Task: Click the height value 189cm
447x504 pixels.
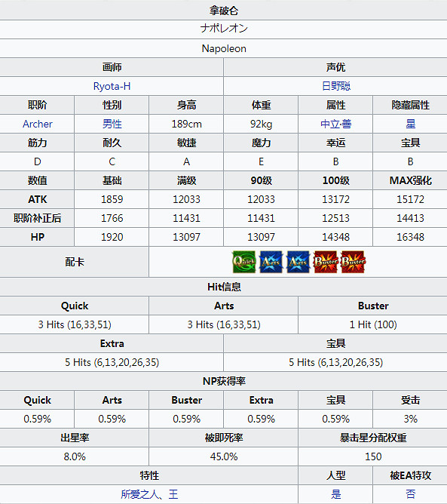Action: click(186, 124)
